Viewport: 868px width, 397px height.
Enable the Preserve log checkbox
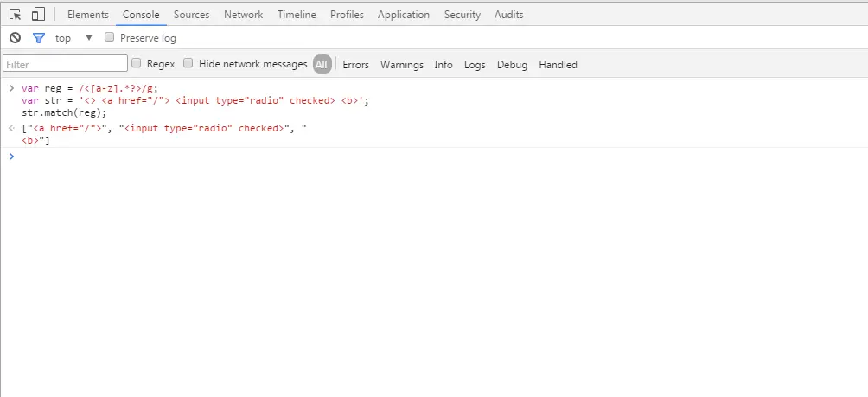(110, 37)
